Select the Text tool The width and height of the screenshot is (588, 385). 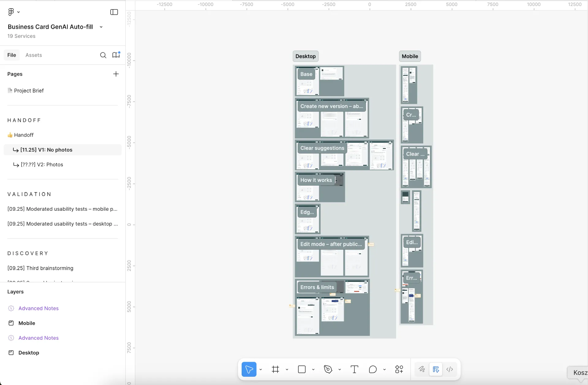354,369
